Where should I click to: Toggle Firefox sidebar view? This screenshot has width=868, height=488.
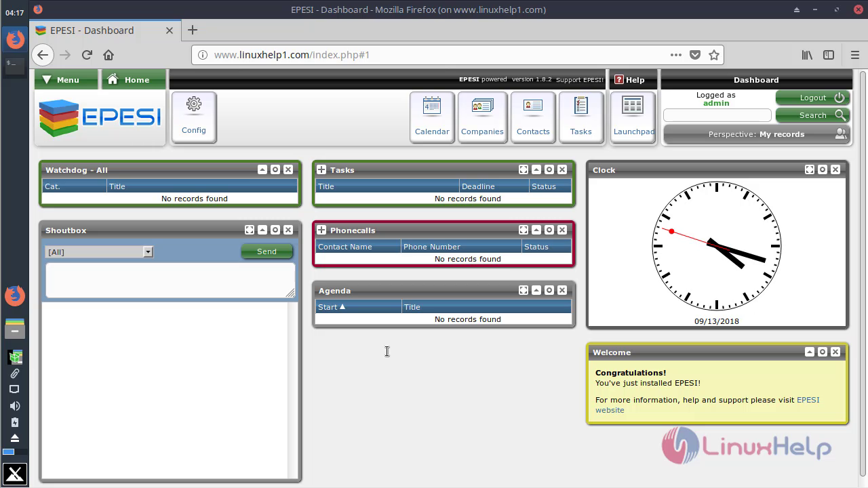coord(829,55)
